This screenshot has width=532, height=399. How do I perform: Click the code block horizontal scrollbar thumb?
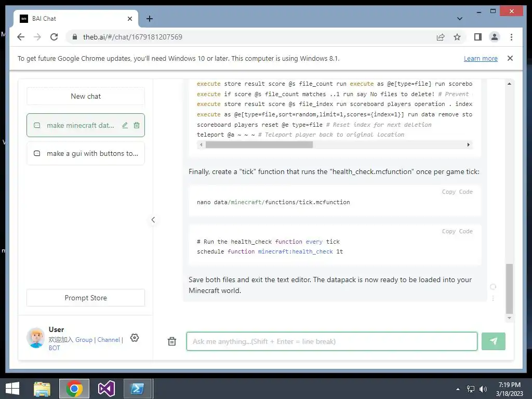[x=259, y=145]
